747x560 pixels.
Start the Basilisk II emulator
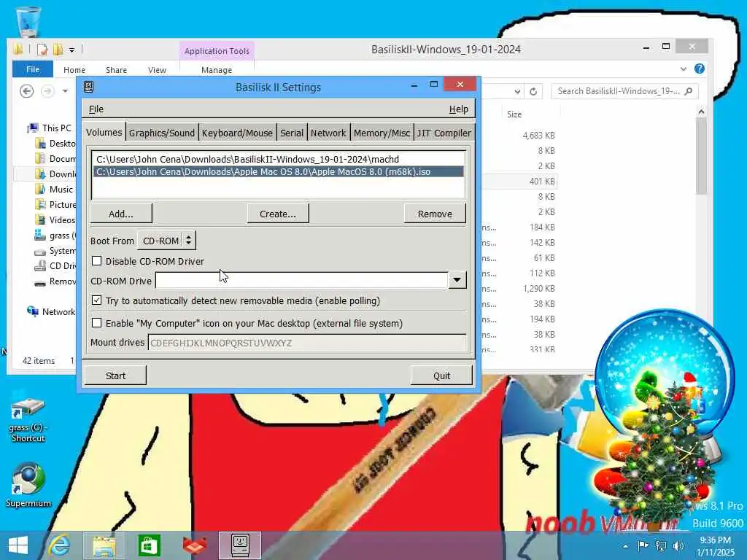pos(115,376)
